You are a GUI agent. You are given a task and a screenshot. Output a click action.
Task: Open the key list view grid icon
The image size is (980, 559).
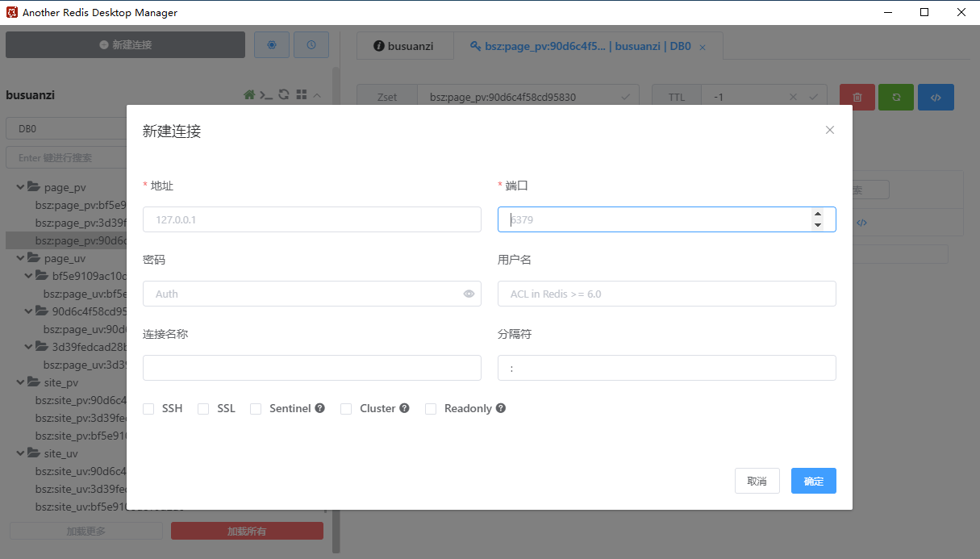(x=301, y=94)
